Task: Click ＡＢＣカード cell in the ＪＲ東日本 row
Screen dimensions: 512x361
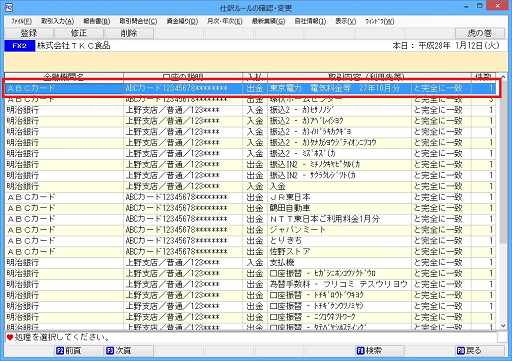Action: [x=64, y=197]
